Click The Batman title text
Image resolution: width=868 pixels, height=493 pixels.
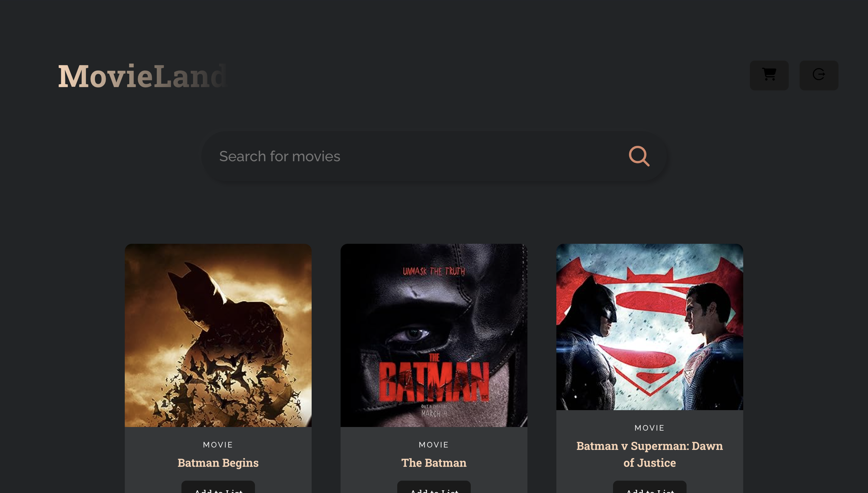tap(434, 463)
